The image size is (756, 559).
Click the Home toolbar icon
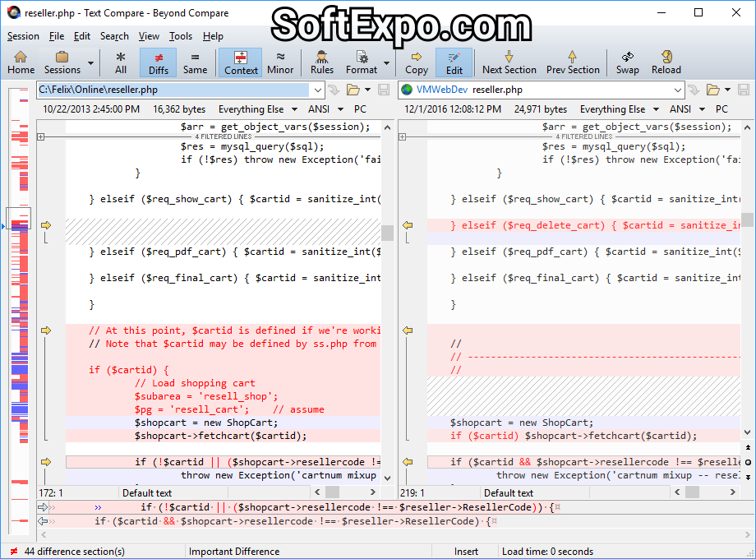point(21,62)
